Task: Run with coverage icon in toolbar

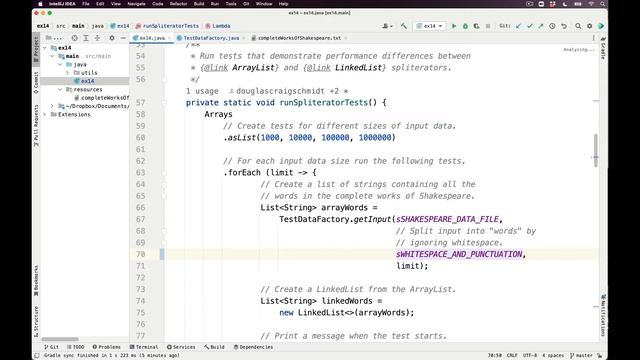Action: tap(476, 26)
